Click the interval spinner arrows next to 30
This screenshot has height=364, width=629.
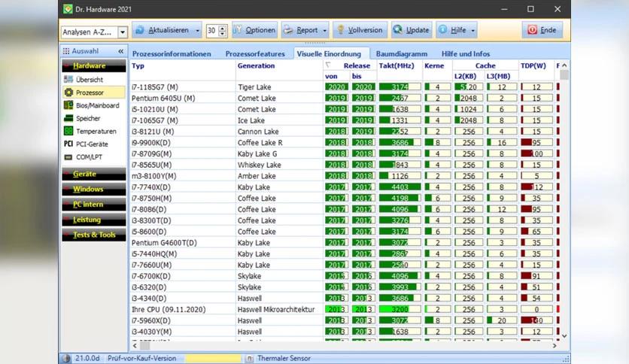[x=222, y=31]
